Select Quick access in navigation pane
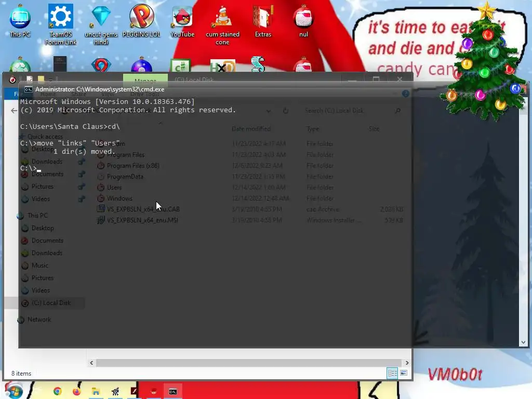The image size is (532, 399). pyautogui.click(x=45, y=137)
